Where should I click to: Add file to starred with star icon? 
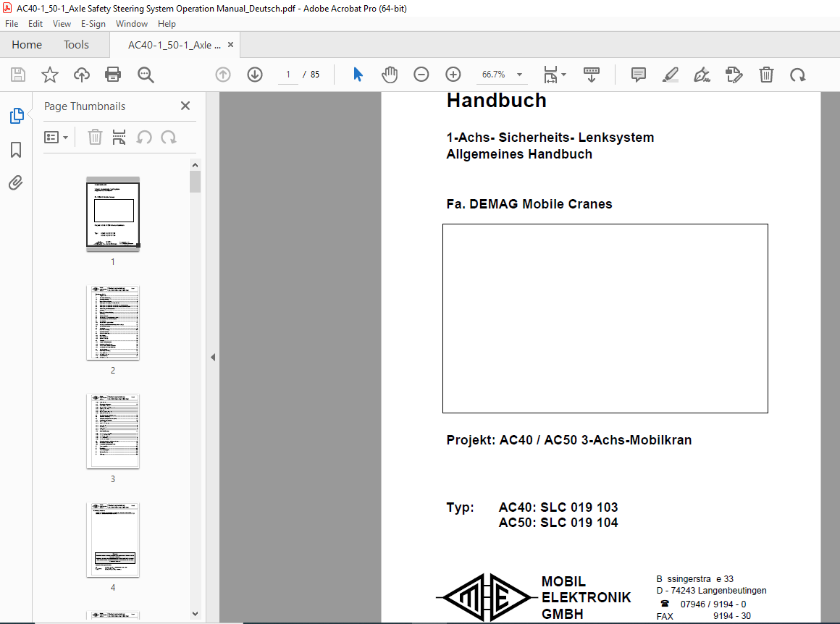(x=50, y=75)
